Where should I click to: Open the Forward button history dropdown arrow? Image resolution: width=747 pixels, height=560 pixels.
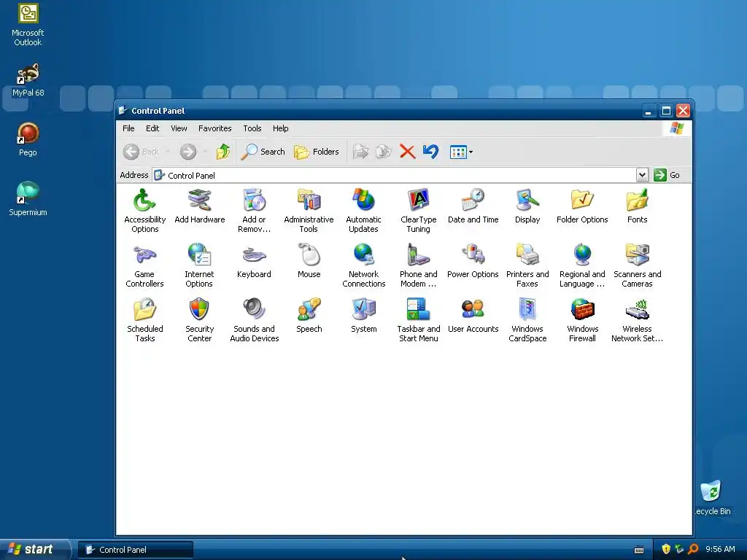pos(205,152)
